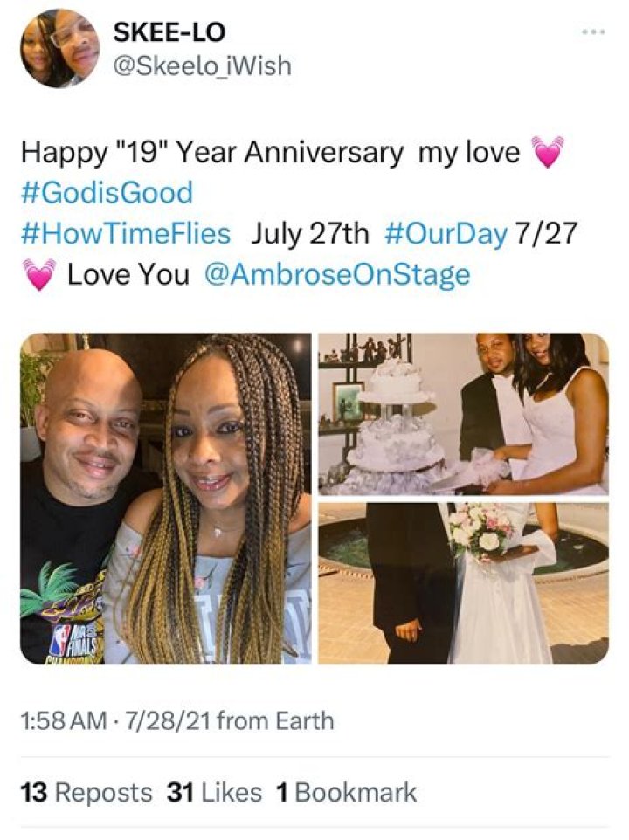Viewport: 629px width, 840px height.
Task: View the 31 Likes list
Action: (x=214, y=792)
